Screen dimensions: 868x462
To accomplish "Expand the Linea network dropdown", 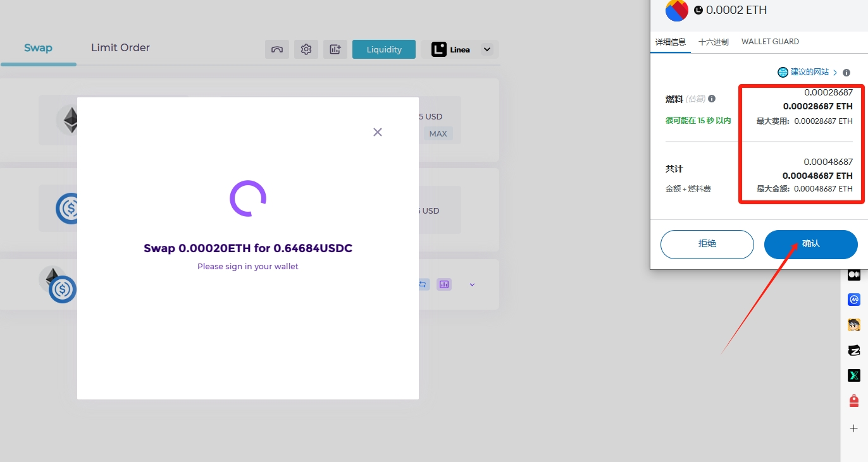I will [487, 49].
